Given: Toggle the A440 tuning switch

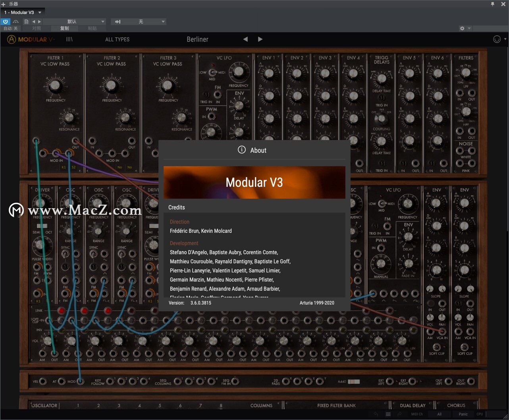Looking at the screenshot, I should (354, 382).
